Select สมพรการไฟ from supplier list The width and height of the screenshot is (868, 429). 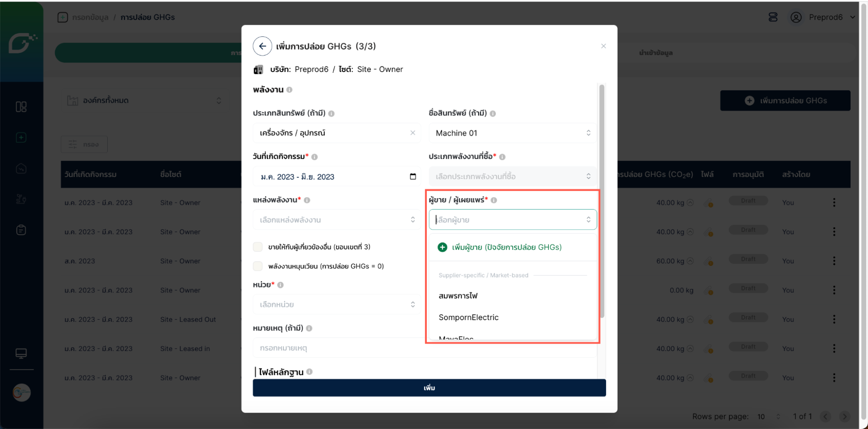coord(458,296)
